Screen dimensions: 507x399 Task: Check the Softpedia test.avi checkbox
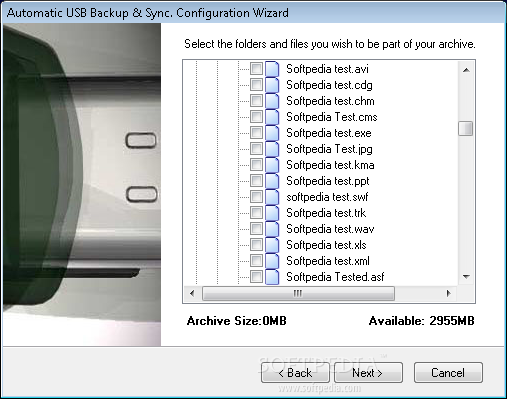(x=256, y=69)
